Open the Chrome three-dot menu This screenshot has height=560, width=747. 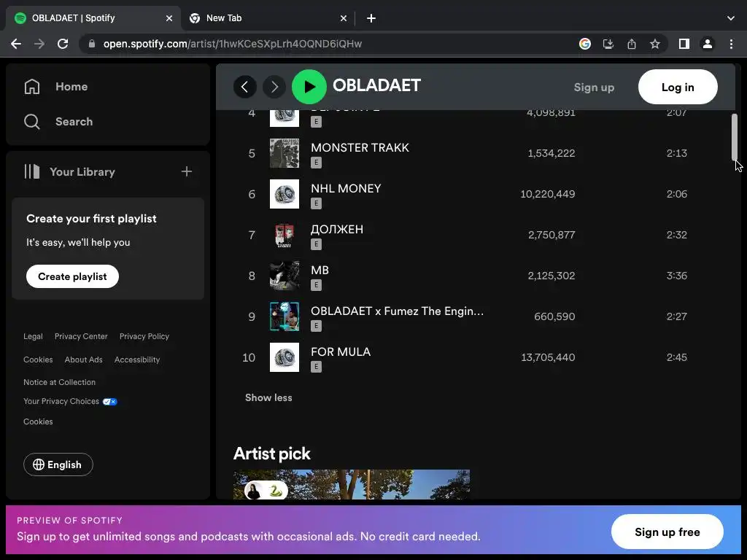click(x=731, y=44)
